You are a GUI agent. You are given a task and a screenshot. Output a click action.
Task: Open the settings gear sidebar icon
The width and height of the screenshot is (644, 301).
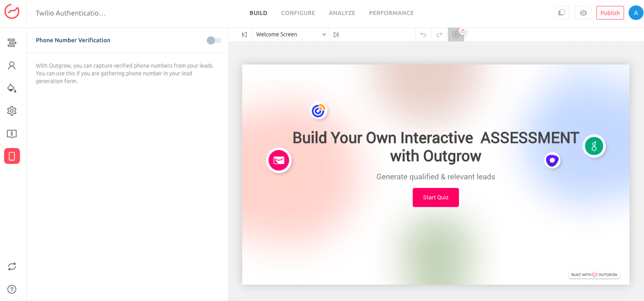point(12,111)
